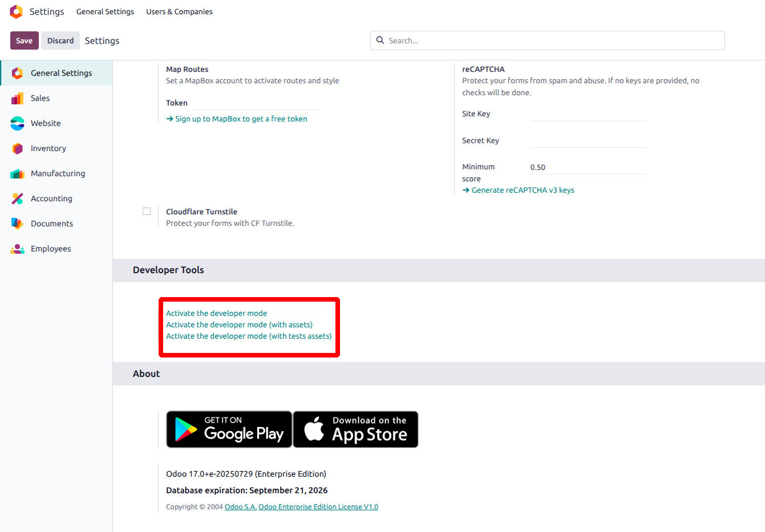Screen dimensions: 765x532
Task: Select the Accounting icon
Action: tap(17, 198)
